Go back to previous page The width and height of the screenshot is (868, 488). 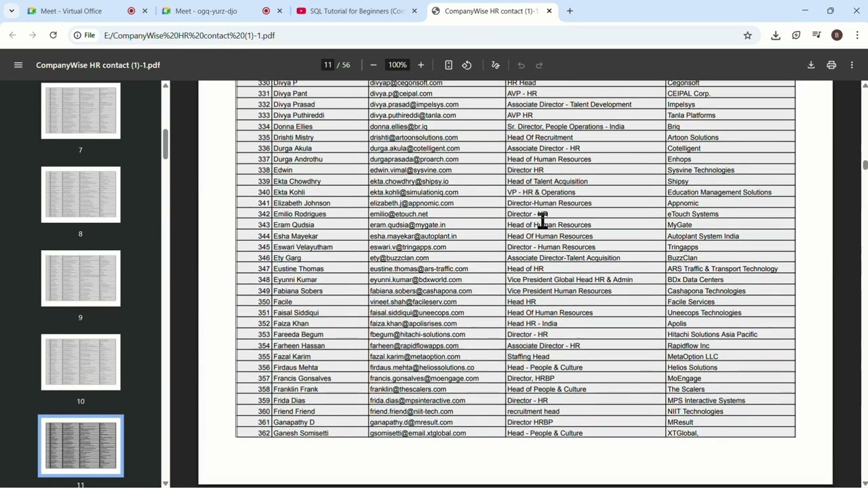coord(13,35)
